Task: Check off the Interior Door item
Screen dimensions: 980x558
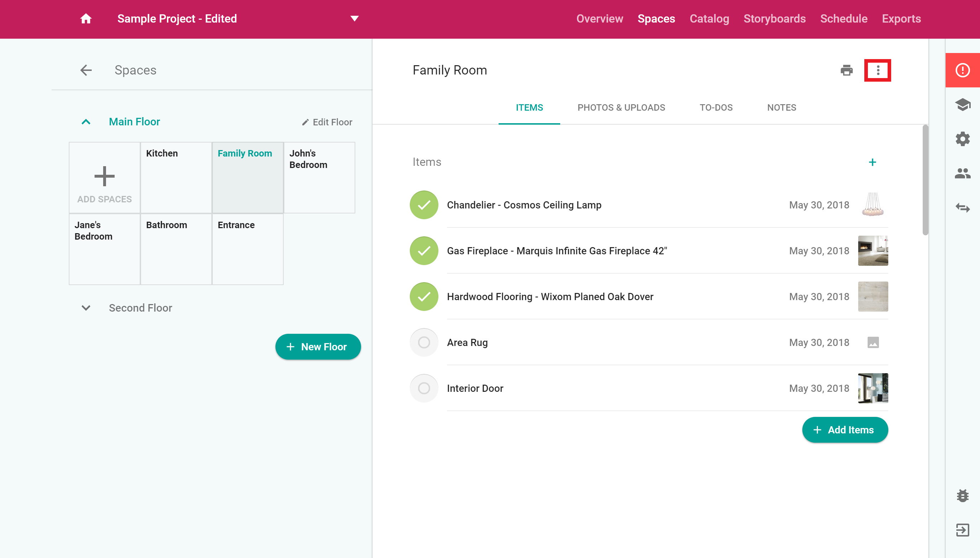Action: (423, 388)
